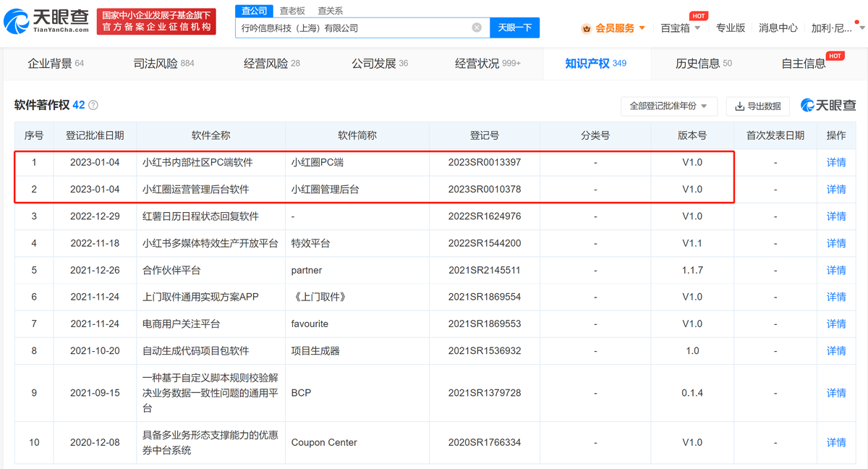Switch to the 司法风险 tab
This screenshot has width=868, height=469.
coord(163,64)
